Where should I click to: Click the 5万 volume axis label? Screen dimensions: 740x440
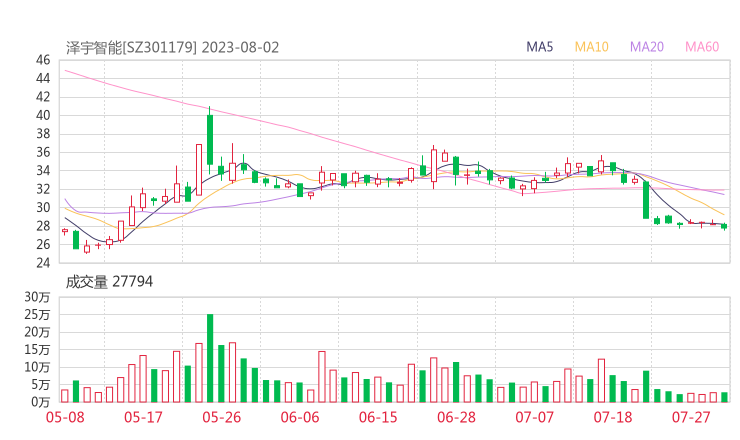pyautogui.click(x=41, y=385)
